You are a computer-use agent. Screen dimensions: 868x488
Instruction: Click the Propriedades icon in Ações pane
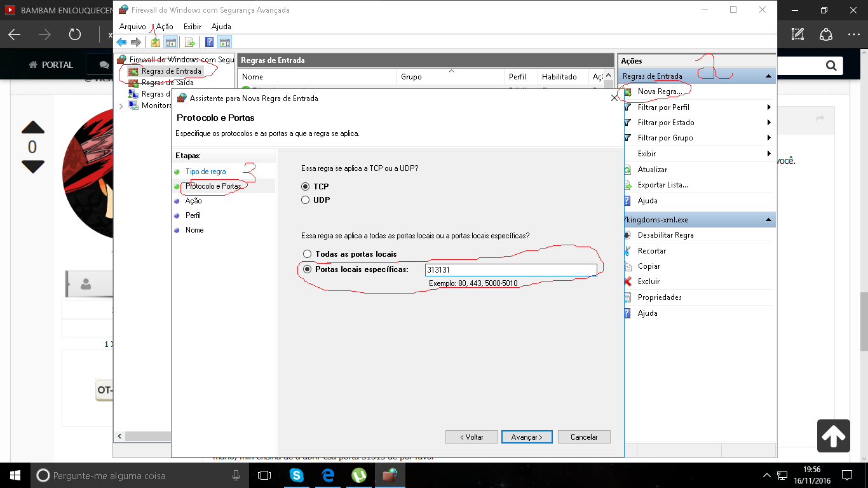628,297
